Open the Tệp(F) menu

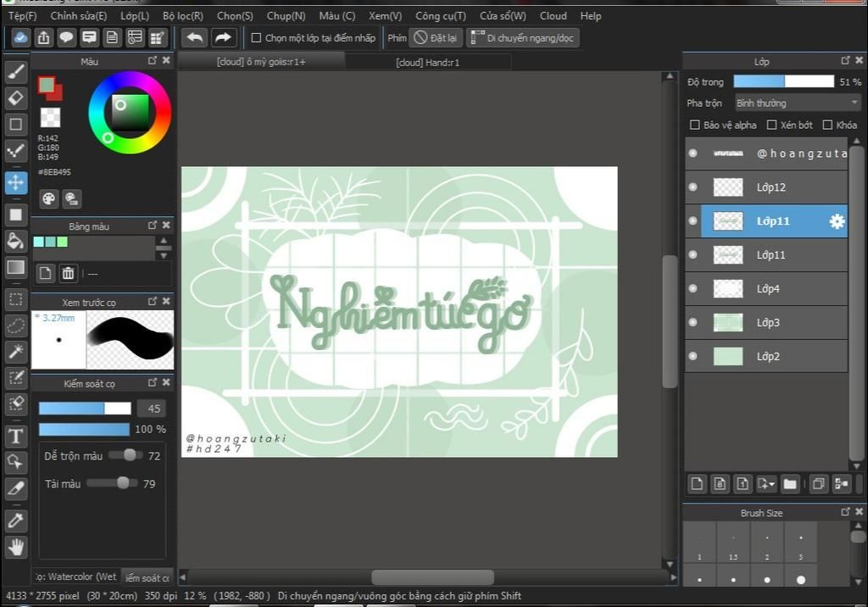coord(22,16)
